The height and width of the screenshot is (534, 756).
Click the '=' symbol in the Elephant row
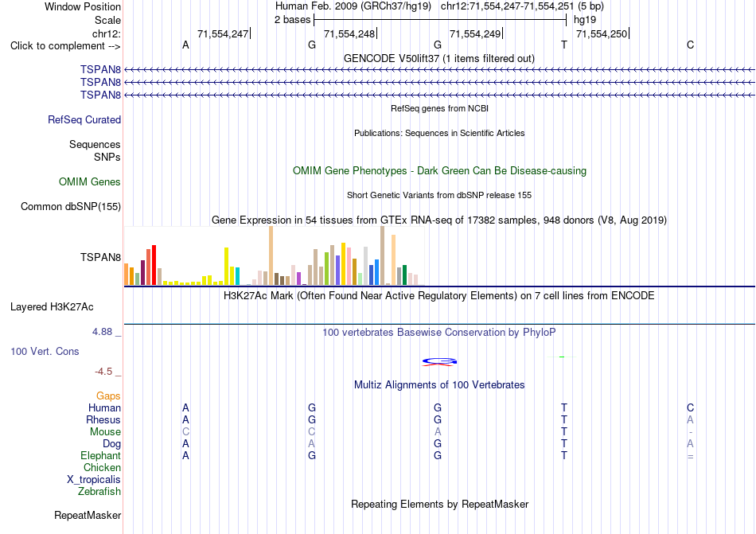tap(691, 456)
